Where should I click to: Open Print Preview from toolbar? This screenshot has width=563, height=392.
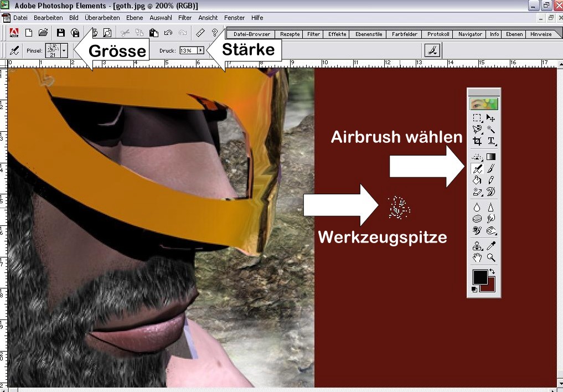[107, 33]
